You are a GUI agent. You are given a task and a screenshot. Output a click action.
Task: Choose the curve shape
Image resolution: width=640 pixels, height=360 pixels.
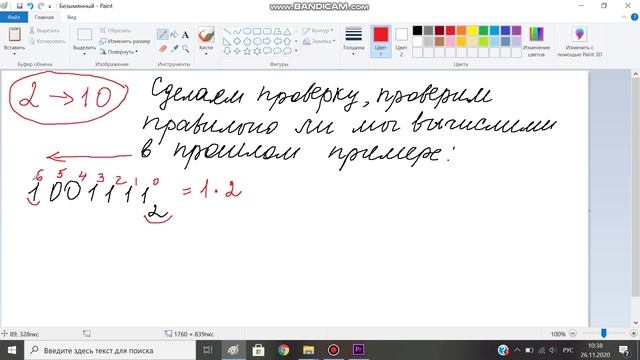[x=237, y=31]
